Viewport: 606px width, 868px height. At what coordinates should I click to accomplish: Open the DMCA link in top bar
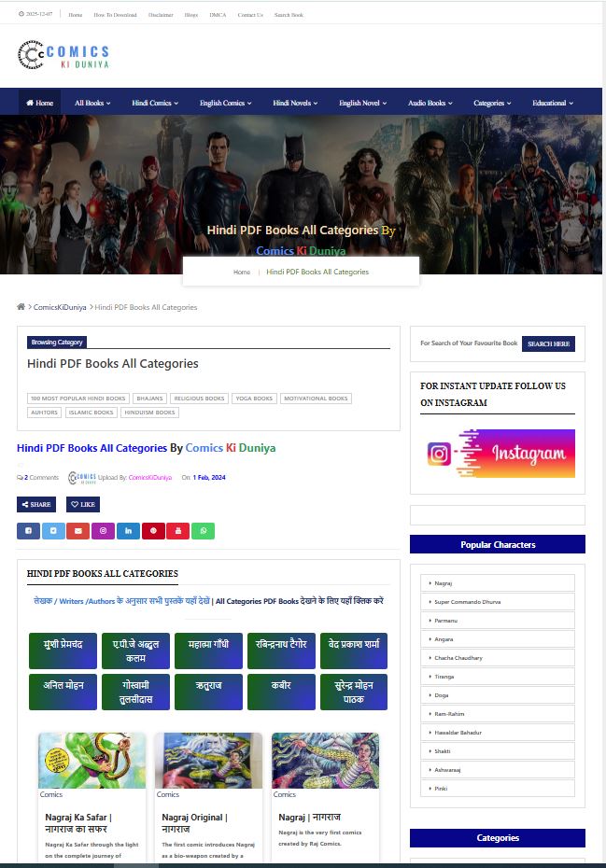tap(218, 15)
